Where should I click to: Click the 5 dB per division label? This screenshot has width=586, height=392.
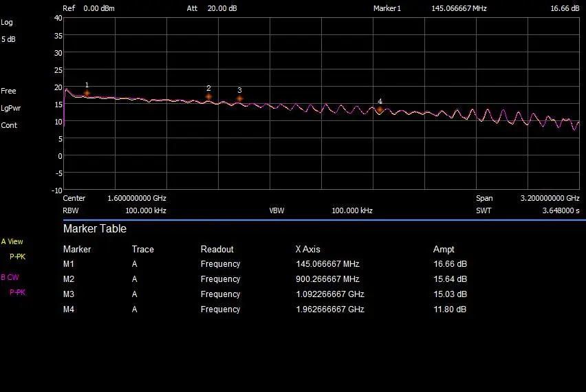(x=8, y=39)
